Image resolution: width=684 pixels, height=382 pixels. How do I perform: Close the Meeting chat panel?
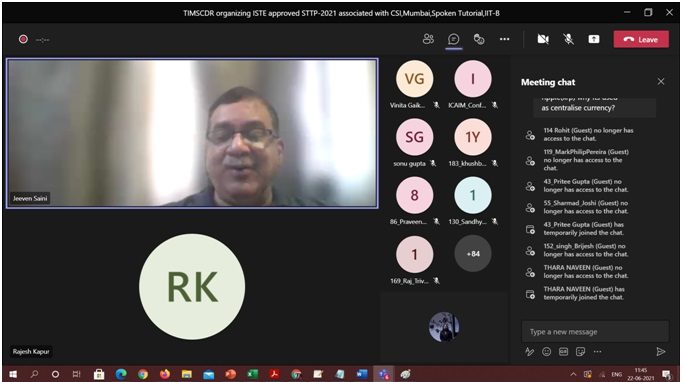tap(661, 82)
